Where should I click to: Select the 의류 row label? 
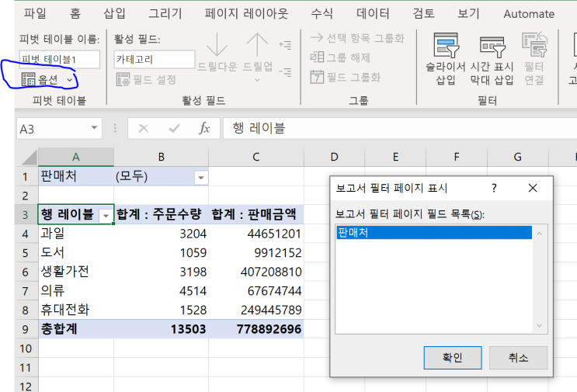[x=76, y=290]
